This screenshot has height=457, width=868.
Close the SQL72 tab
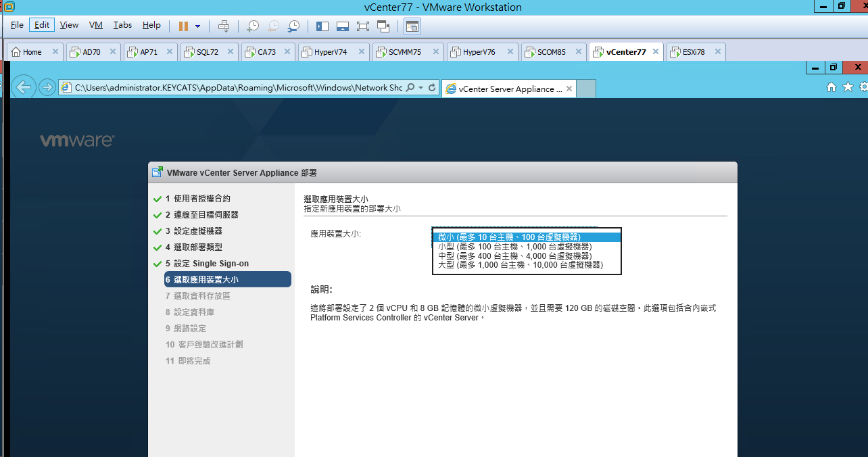(230, 52)
